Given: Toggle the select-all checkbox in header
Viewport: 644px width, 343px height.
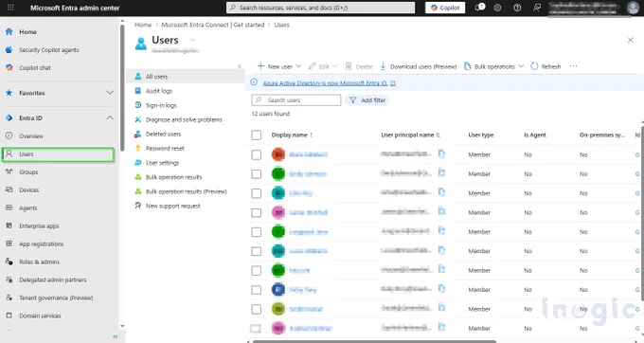Looking at the screenshot, I should [257, 135].
